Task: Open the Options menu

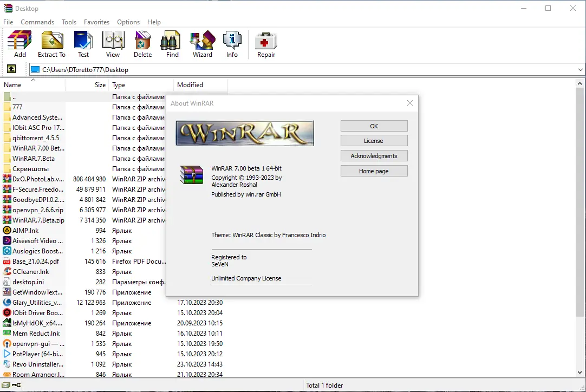Action: (128, 22)
